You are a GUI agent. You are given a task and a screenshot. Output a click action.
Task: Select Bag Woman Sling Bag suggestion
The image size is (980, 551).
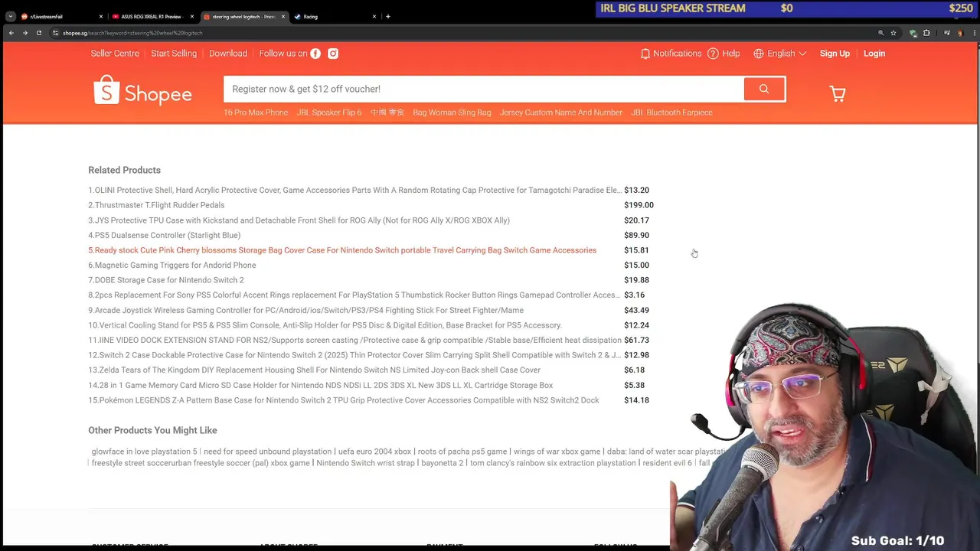tap(452, 112)
